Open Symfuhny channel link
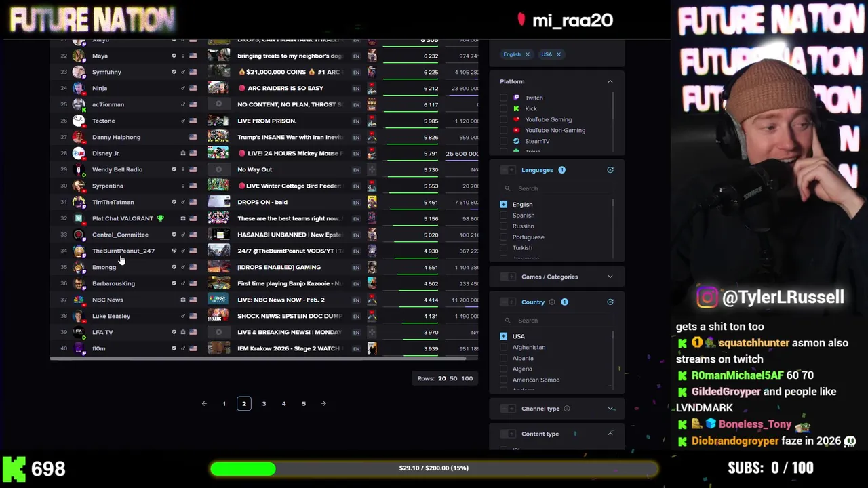Screen dimensions: 868x488 [x=106, y=72]
